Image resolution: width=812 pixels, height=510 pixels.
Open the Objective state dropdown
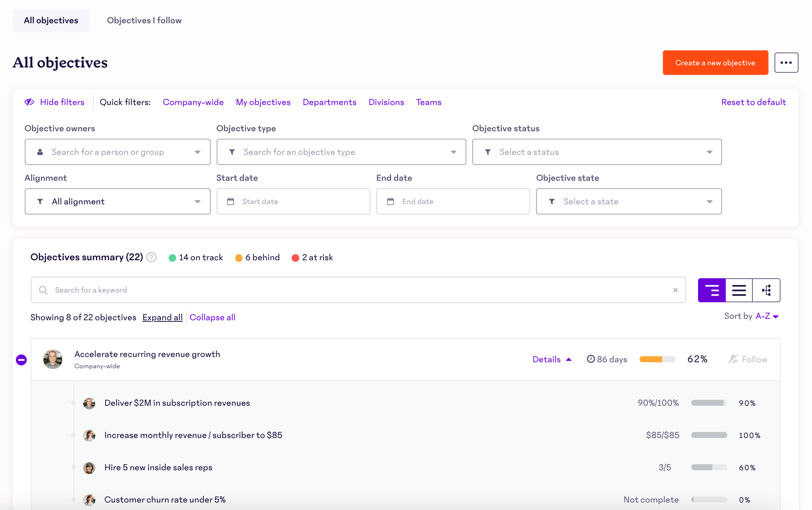[x=628, y=201]
